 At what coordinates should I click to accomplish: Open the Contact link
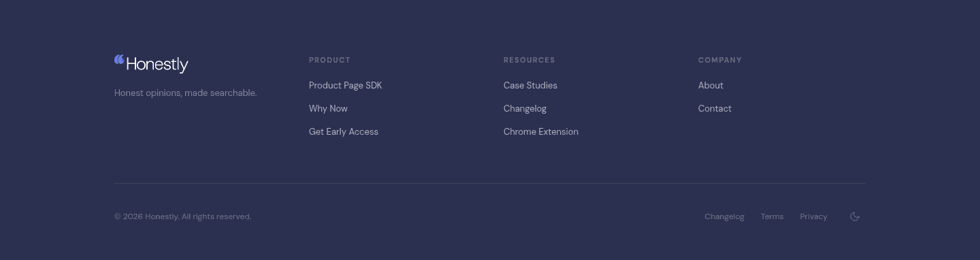[x=715, y=108]
